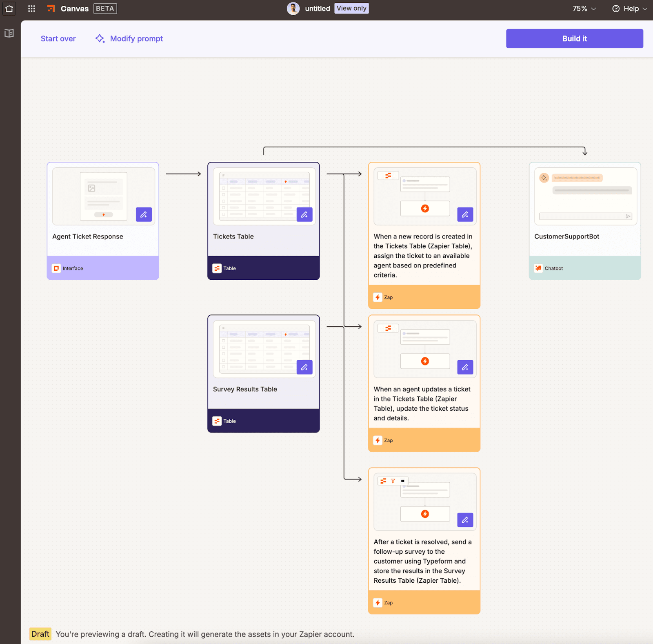Screen dimensions: 653x644
Task: Click the Tickets Table title
Action: pos(233,236)
